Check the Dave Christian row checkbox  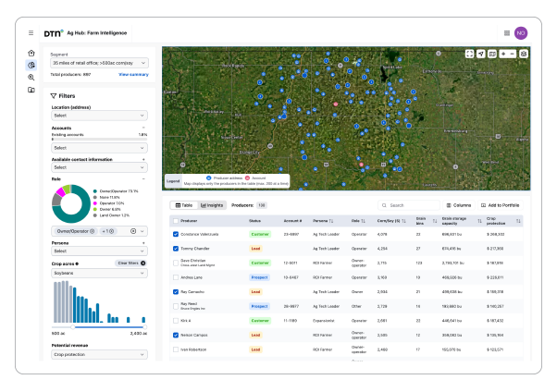(x=176, y=263)
